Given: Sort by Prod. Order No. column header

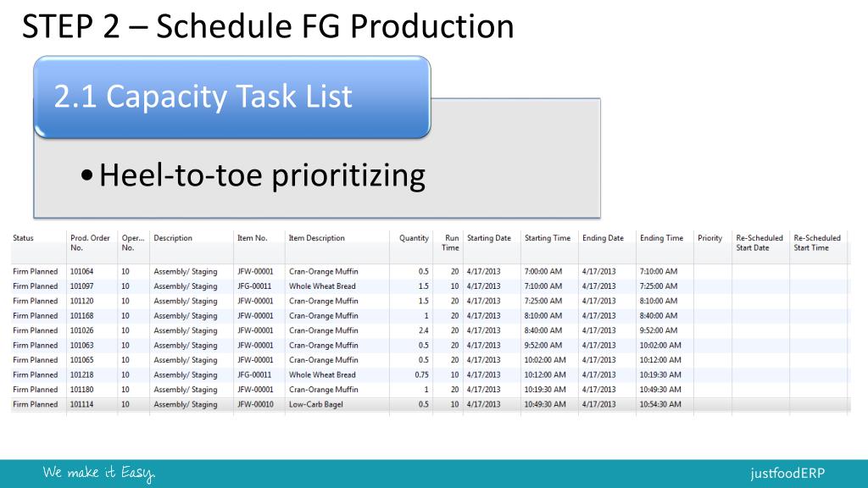Looking at the screenshot, I should coord(92,243).
